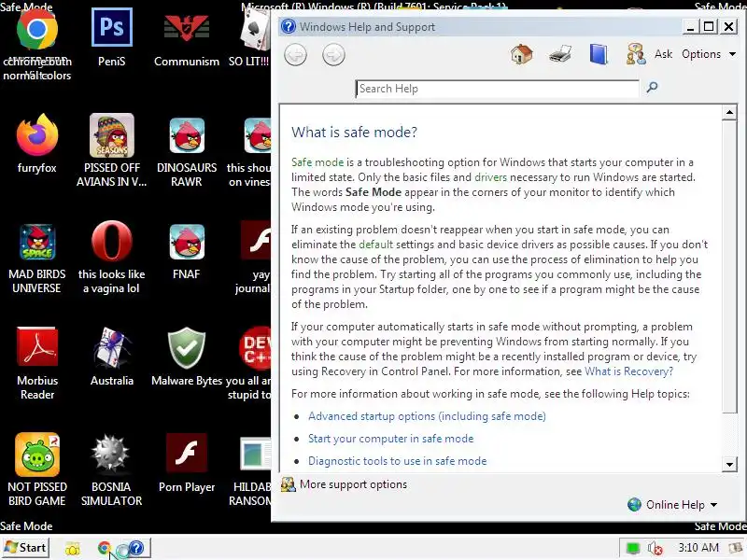Open the Options dropdown menu
Image resolution: width=747 pixels, height=560 pixels.
click(709, 54)
